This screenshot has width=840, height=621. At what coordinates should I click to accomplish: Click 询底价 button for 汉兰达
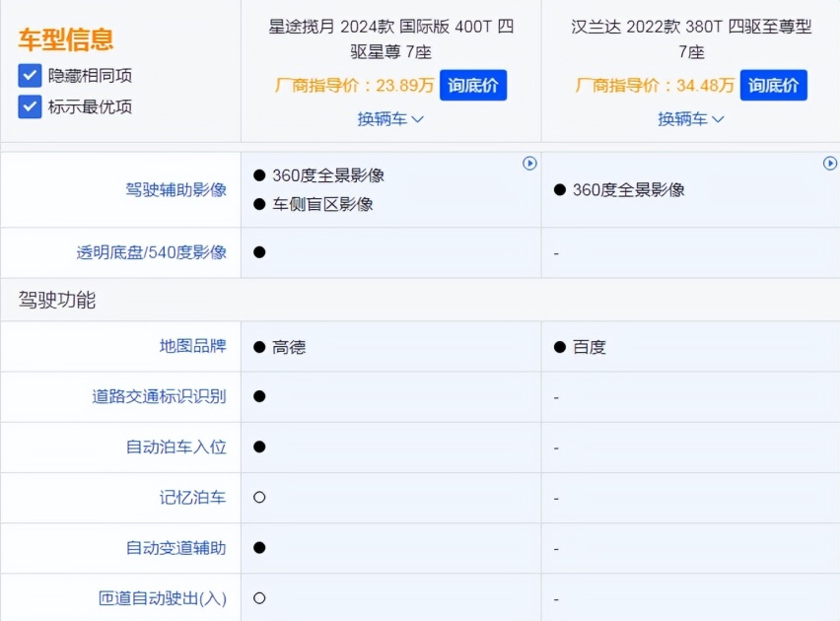[774, 85]
